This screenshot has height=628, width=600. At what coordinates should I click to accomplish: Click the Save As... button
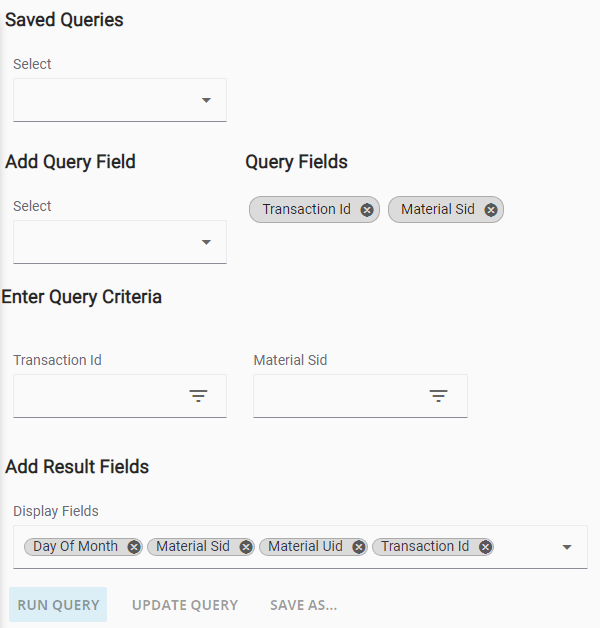(304, 605)
